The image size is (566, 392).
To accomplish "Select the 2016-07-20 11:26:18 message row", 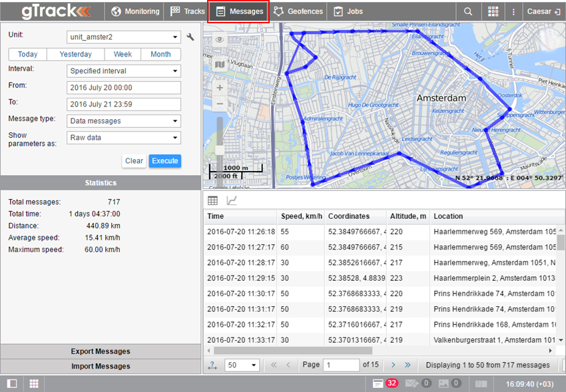I will [381, 232].
